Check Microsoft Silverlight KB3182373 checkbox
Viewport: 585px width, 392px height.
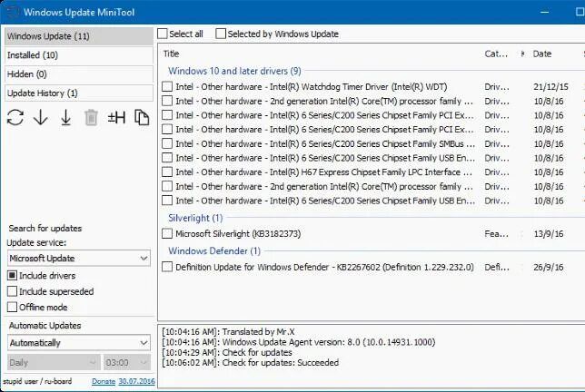[x=167, y=234]
